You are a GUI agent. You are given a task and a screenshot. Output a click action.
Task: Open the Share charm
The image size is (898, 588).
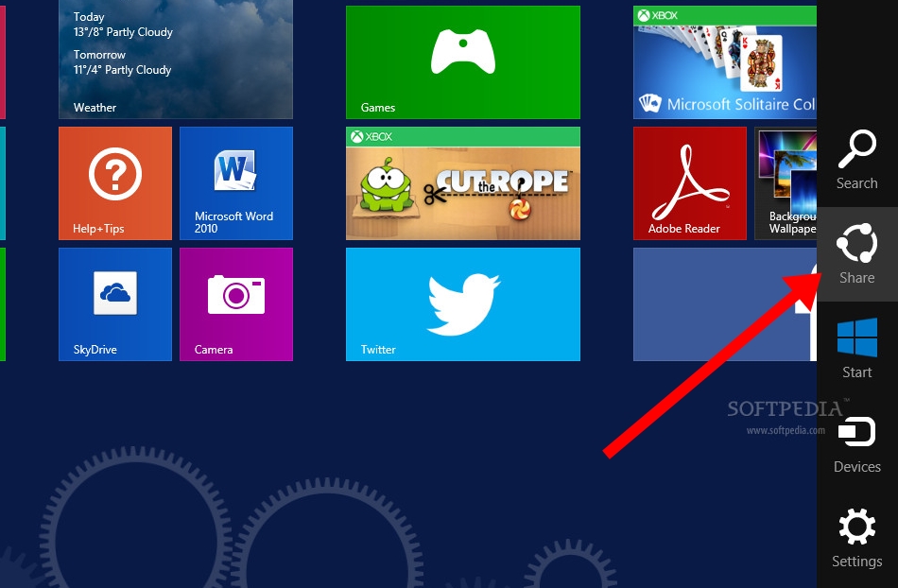[856, 254]
